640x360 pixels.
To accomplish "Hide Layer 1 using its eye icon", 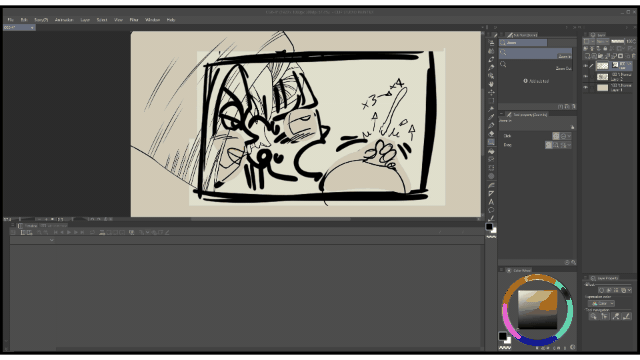I will pos(586,87).
